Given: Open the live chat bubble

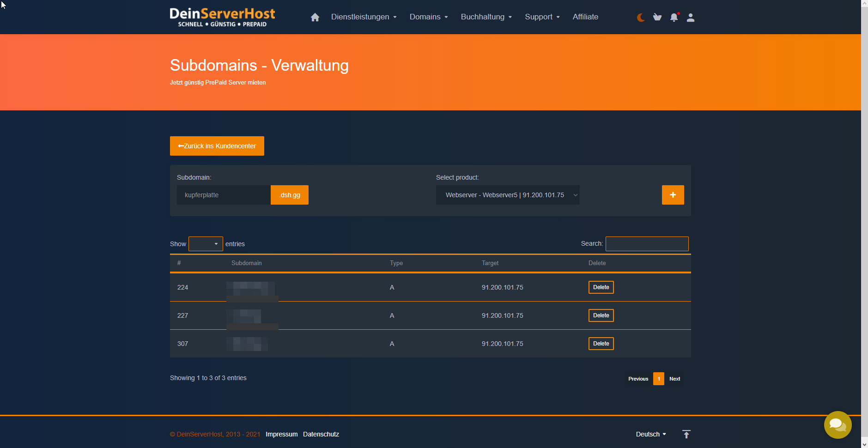Looking at the screenshot, I should [838, 424].
